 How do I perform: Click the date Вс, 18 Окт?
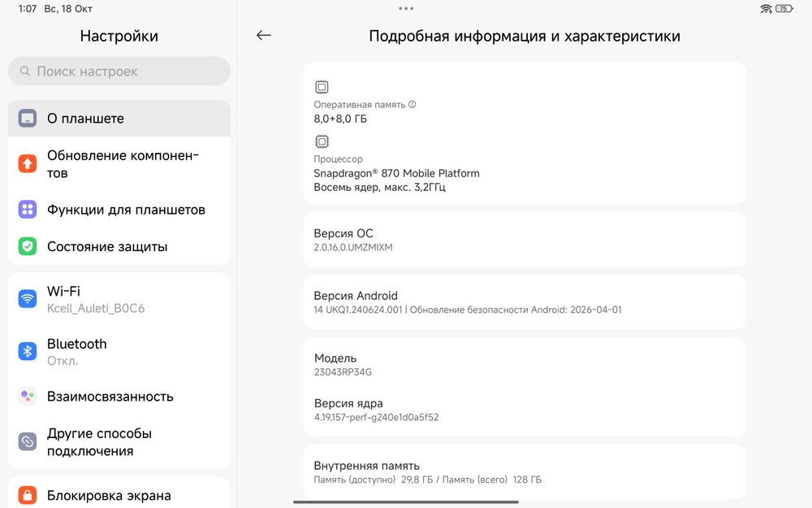pos(68,9)
